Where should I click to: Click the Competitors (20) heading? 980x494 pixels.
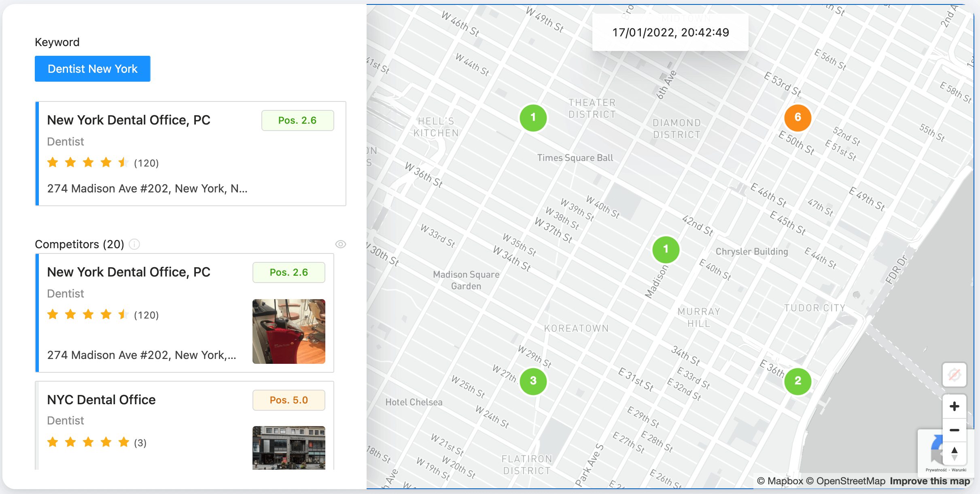pyautogui.click(x=79, y=244)
